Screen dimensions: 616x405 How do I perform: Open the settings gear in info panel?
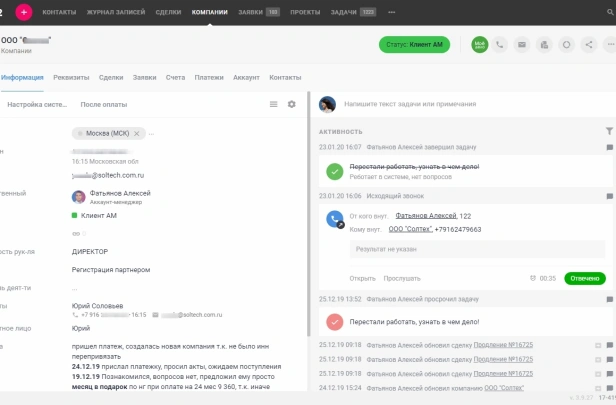292,104
